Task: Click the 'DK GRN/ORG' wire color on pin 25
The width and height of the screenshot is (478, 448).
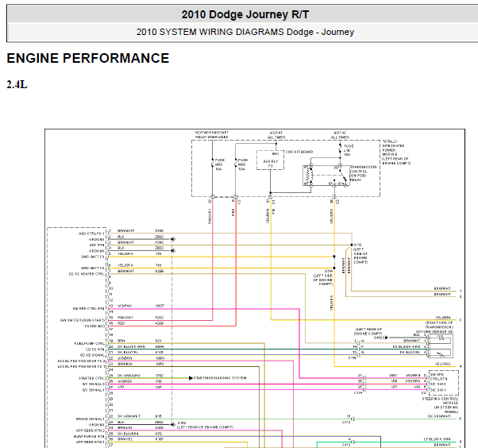Action: (129, 376)
